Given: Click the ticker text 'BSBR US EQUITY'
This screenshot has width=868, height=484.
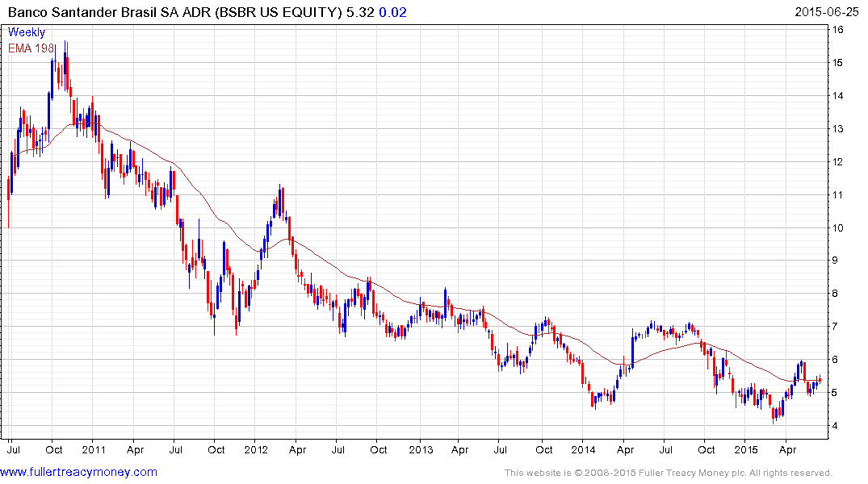Looking at the screenshot, I should 279,12.
